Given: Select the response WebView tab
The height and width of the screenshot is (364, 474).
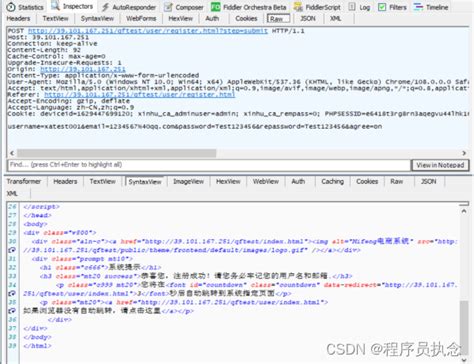Looking at the screenshot, I should 266,181.
